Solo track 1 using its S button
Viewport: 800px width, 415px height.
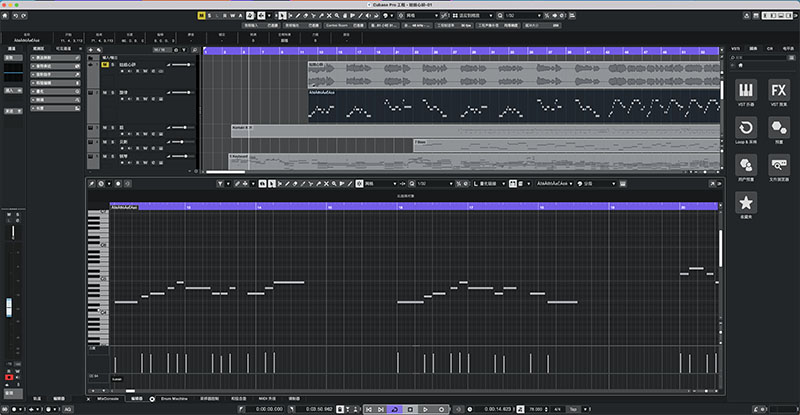[112, 65]
